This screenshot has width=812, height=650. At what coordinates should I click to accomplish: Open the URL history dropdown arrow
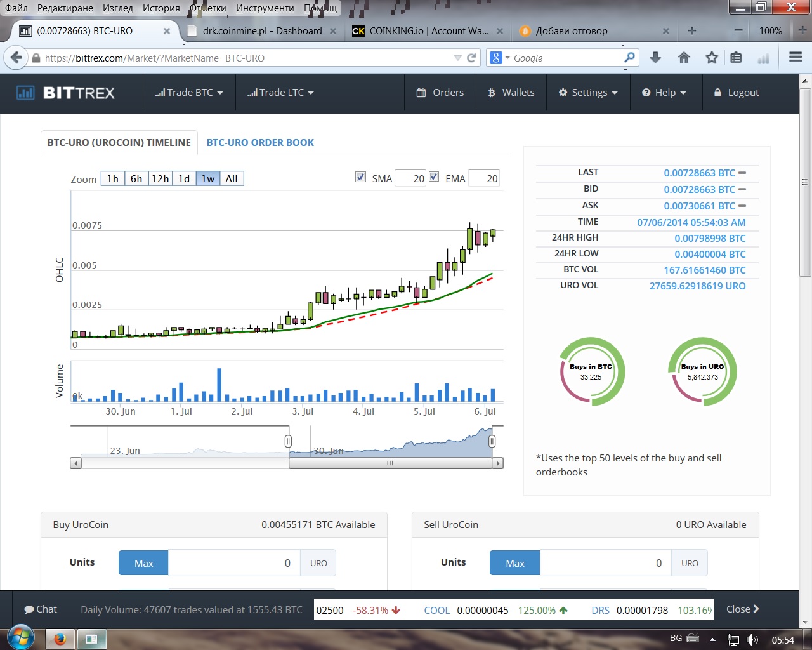458,58
